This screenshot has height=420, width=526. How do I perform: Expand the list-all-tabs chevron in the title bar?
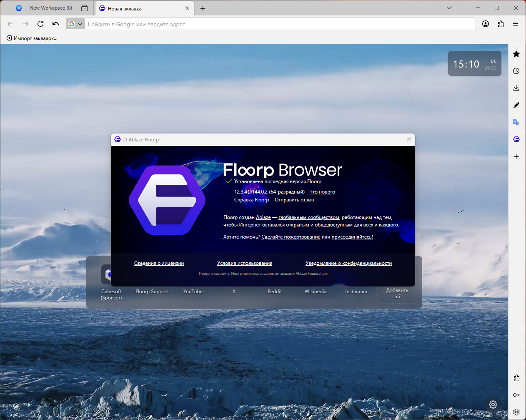449,8
